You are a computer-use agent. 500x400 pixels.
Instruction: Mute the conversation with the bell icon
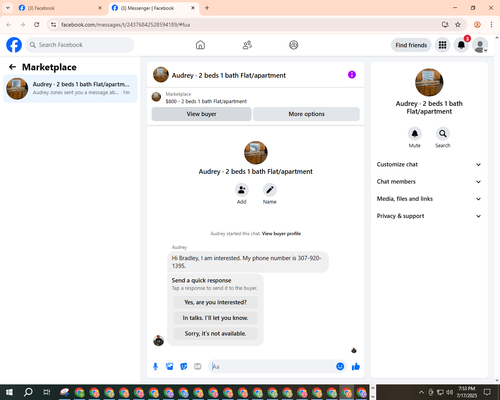(x=415, y=134)
